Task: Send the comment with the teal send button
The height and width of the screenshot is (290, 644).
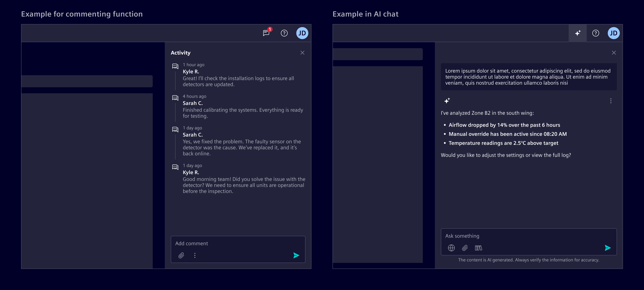Action: coord(296,255)
